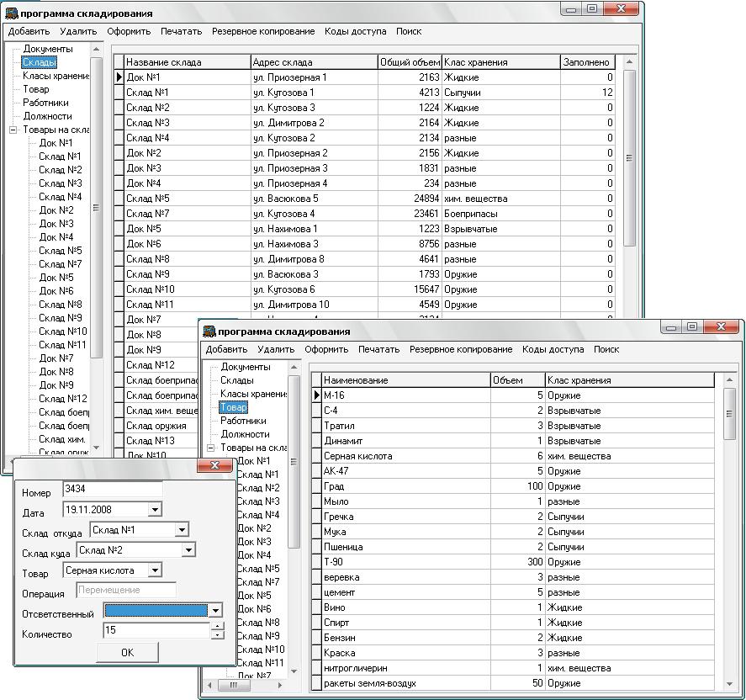Open the Товар dropdown with Серная кислота
Image resolution: width=746 pixels, height=700 pixels.
[155, 570]
